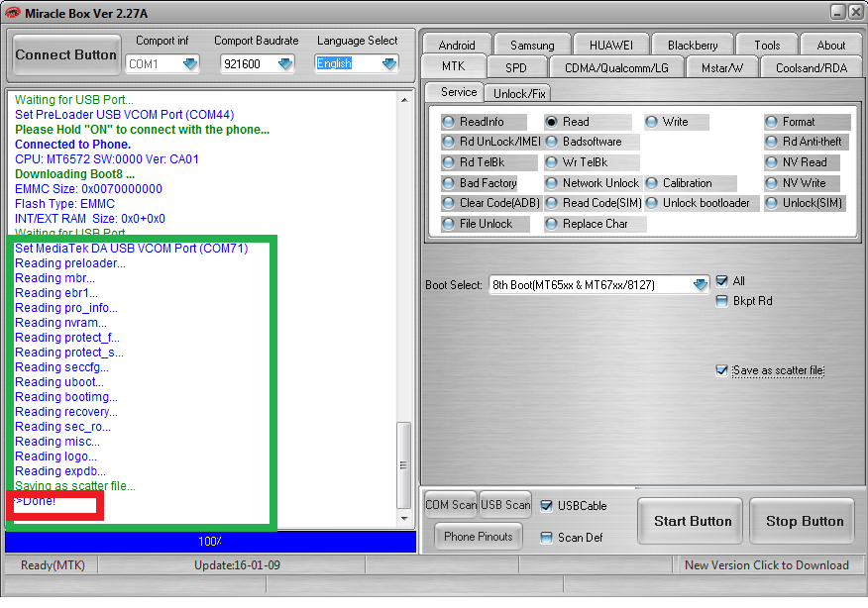Screen dimensions: 868x608
Task: Click the Connect Button
Action: point(65,54)
